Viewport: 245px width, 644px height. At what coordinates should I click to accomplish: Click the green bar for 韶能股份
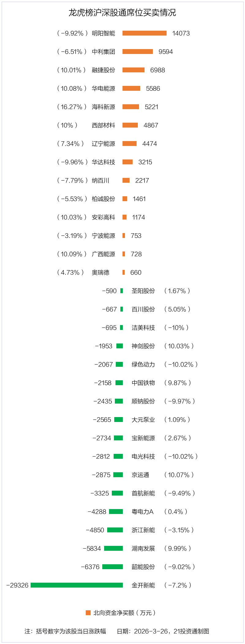coord(112,567)
